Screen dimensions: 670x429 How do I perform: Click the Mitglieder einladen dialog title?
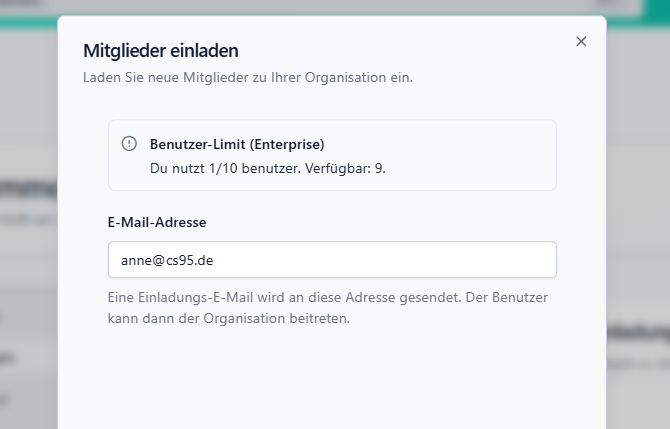pos(160,51)
